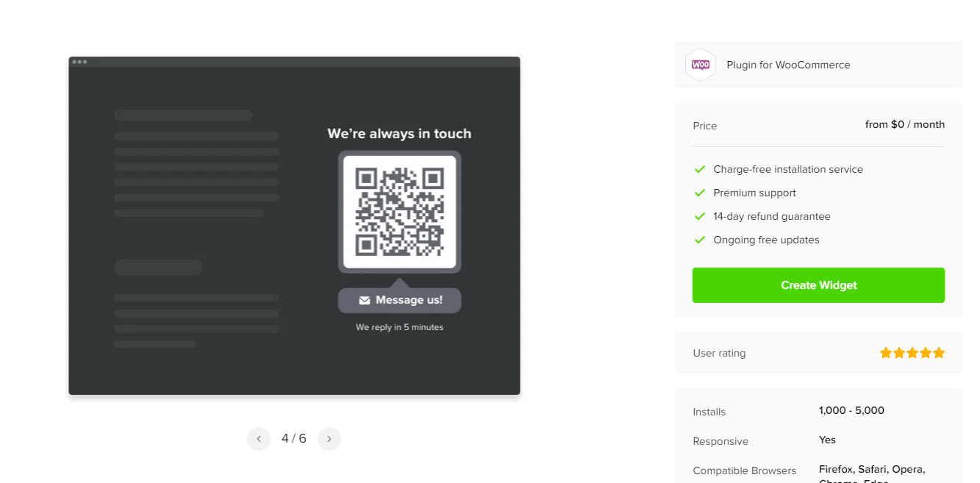Click checkmark beside 14-day refund guarantee
Image resolution: width=980 pixels, height=483 pixels.
(x=699, y=216)
